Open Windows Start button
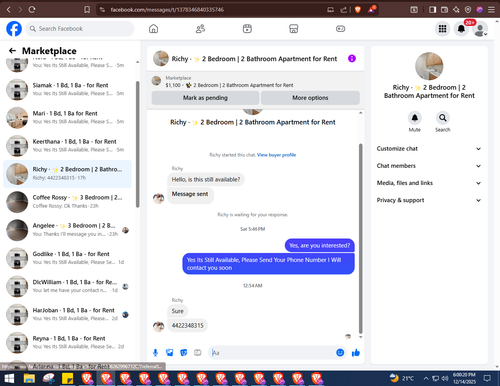The height and width of the screenshot is (386, 500). click(9, 378)
